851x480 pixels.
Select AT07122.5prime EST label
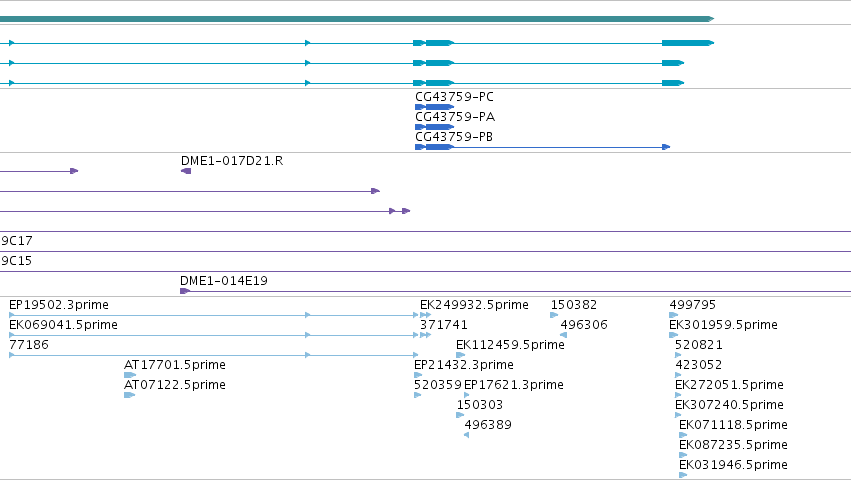tap(175, 385)
